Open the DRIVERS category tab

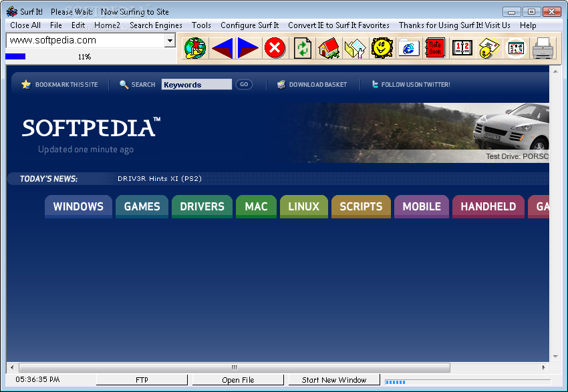click(x=202, y=206)
